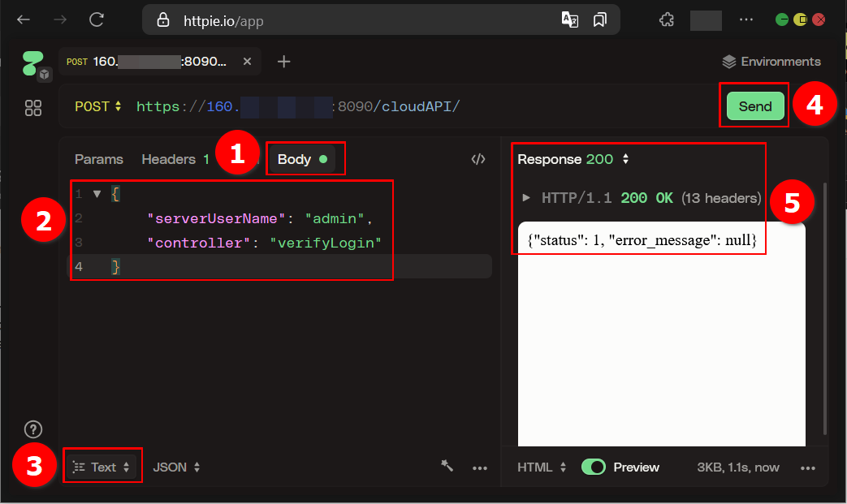The image size is (847, 504).
Task: Switch to the Body tab
Action: click(x=302, y=159)
